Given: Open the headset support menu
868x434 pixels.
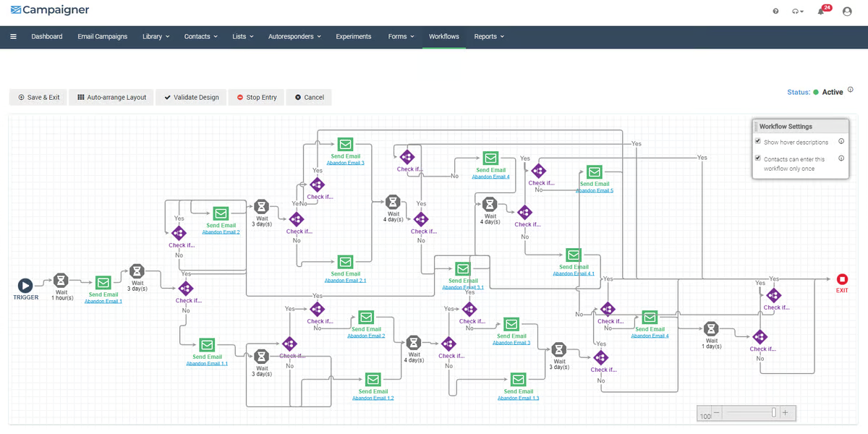Looking at the screenshot, I should tap(798, 12).
